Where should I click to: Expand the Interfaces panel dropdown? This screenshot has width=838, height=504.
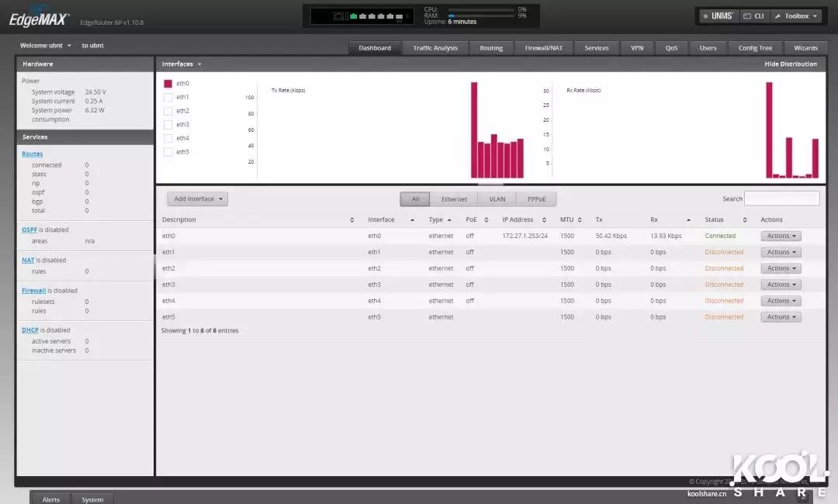(x=182, y=64)
